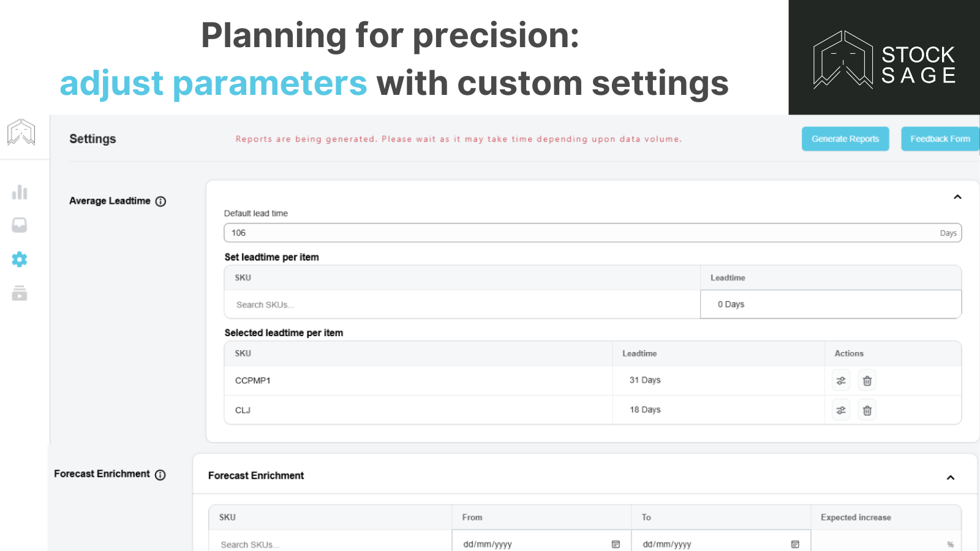980x551 pixels.
Task: Open the To date picker calendar
Action: pos(794,544)
